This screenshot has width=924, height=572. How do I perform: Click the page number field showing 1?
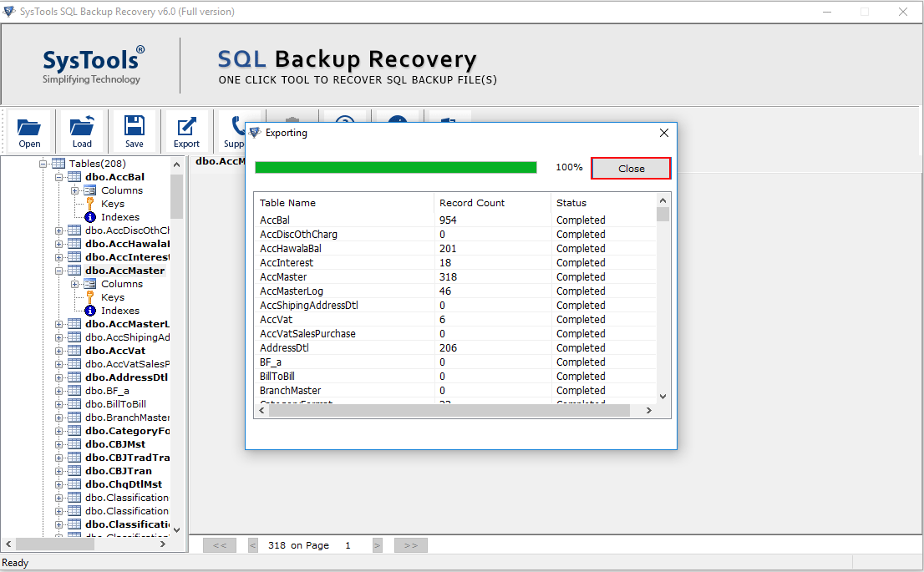(x=348, y=545)
